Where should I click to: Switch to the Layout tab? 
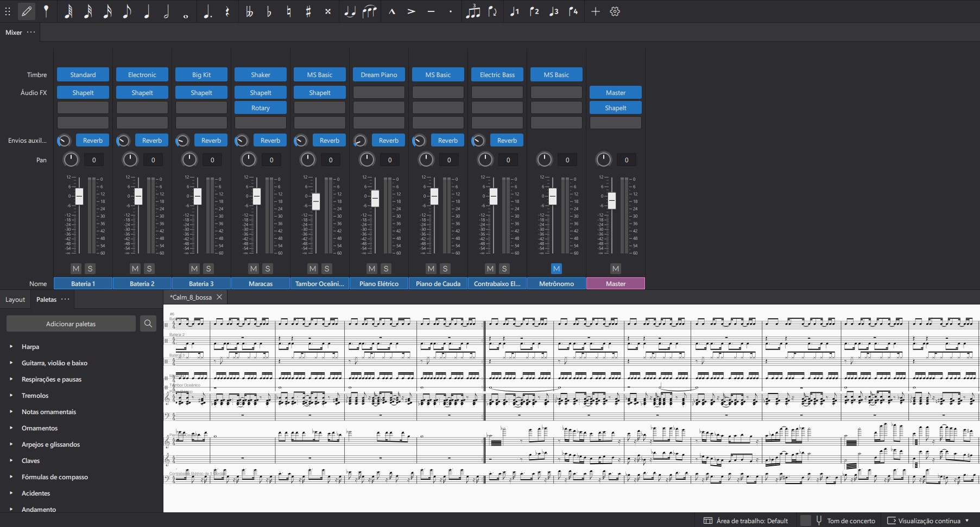pos(15,300)
